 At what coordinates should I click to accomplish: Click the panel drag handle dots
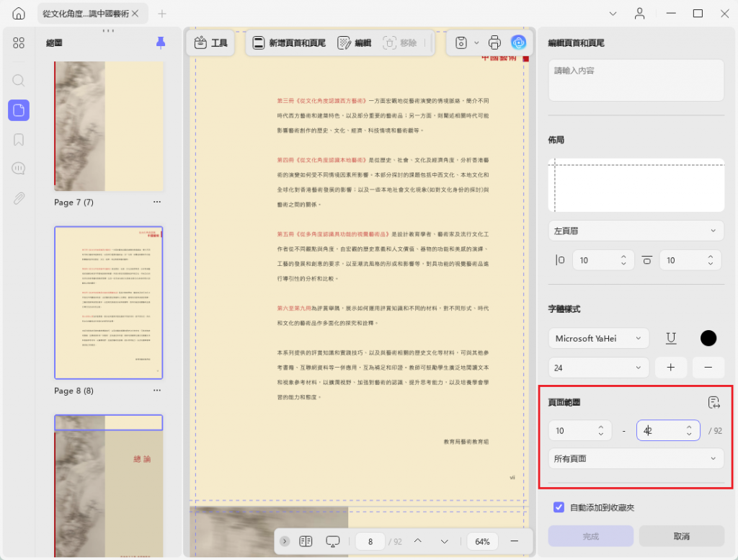[108, 31]
